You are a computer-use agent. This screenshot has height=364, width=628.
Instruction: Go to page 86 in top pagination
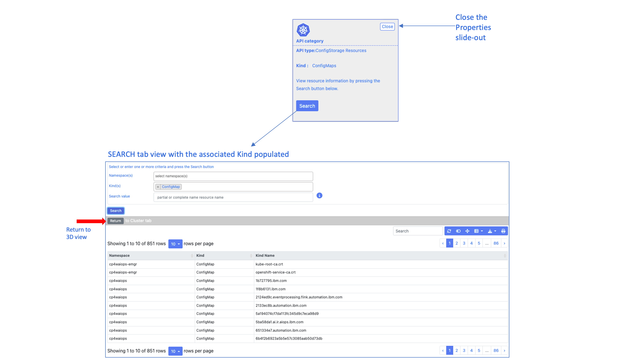click(x=496, y=243)
